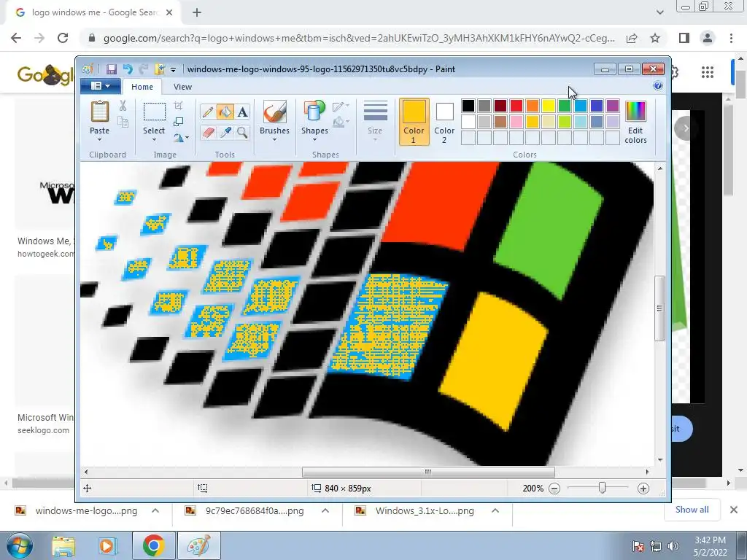Screen dimensions: 747x560
Task: Reload the Chrome page
Action: coord(63,38)
